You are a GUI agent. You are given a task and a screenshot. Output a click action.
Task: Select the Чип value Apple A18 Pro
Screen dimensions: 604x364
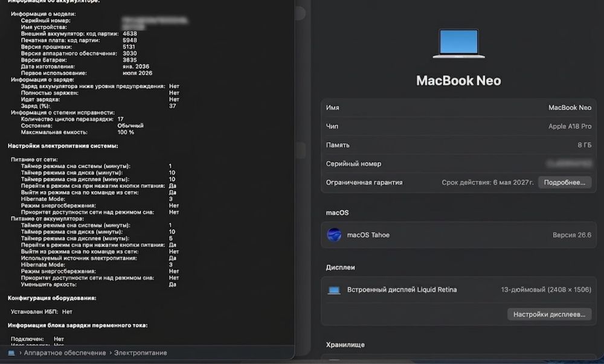coord(570,126)
